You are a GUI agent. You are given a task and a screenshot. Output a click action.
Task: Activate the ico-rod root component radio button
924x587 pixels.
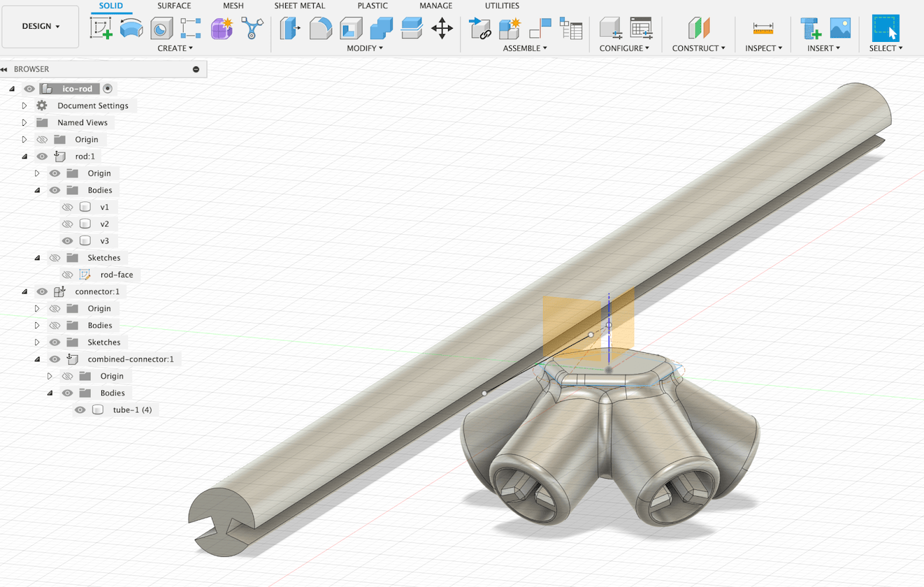click(108, 89)
